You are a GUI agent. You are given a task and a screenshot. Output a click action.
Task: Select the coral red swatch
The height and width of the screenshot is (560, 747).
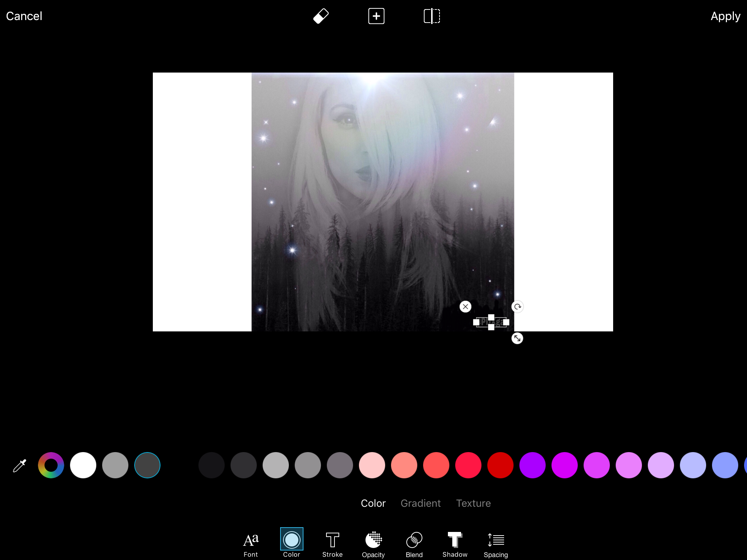[x=436, y=465]
